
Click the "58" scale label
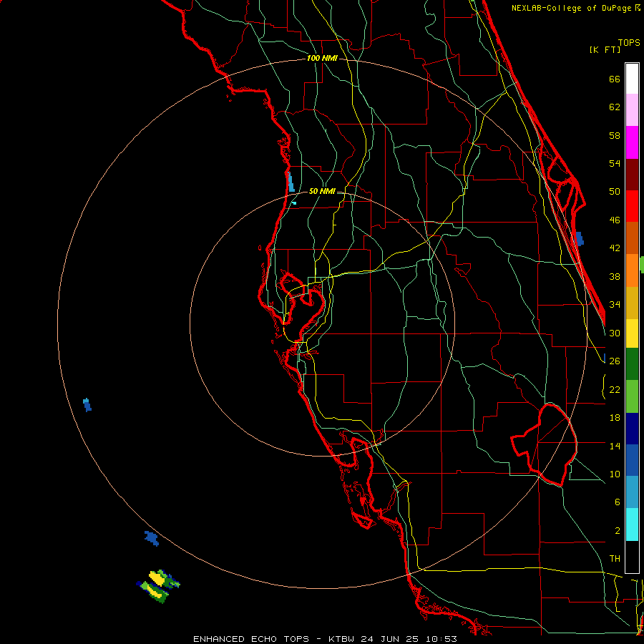pos(615,135)
